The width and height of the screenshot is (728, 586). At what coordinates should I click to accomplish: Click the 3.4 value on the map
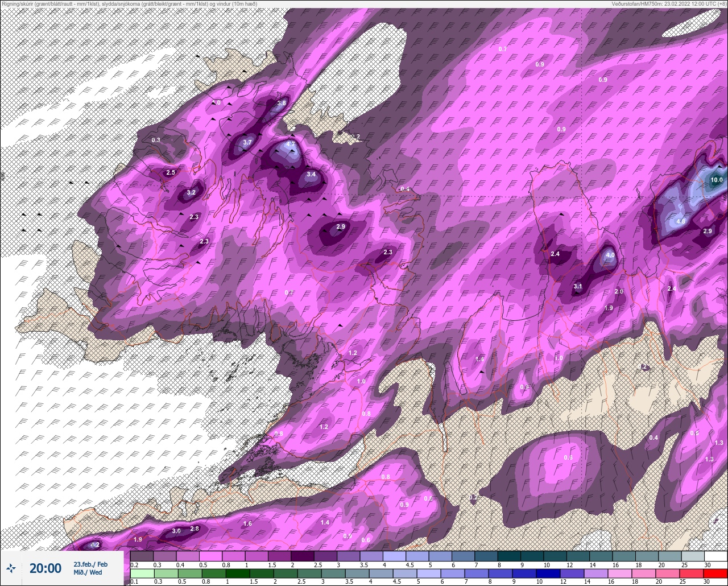pos(311,175)
